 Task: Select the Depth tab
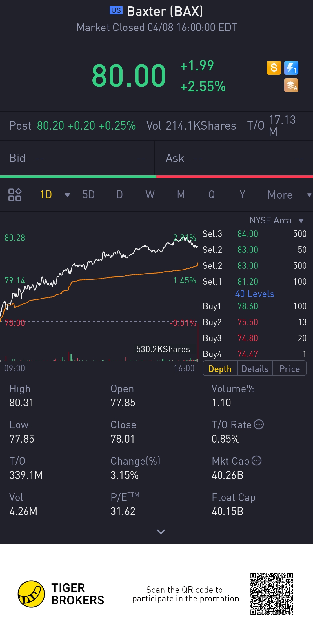point(220,369)
